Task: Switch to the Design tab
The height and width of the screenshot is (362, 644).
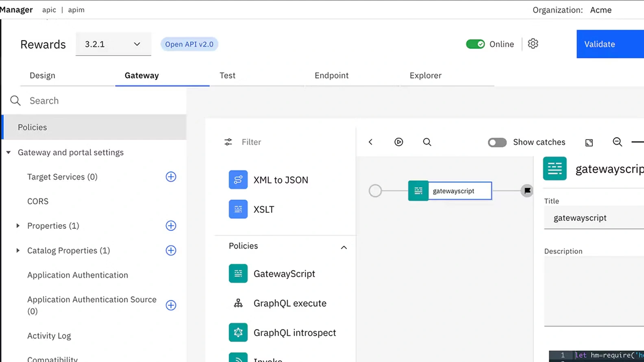Action: tap(42, 76)
